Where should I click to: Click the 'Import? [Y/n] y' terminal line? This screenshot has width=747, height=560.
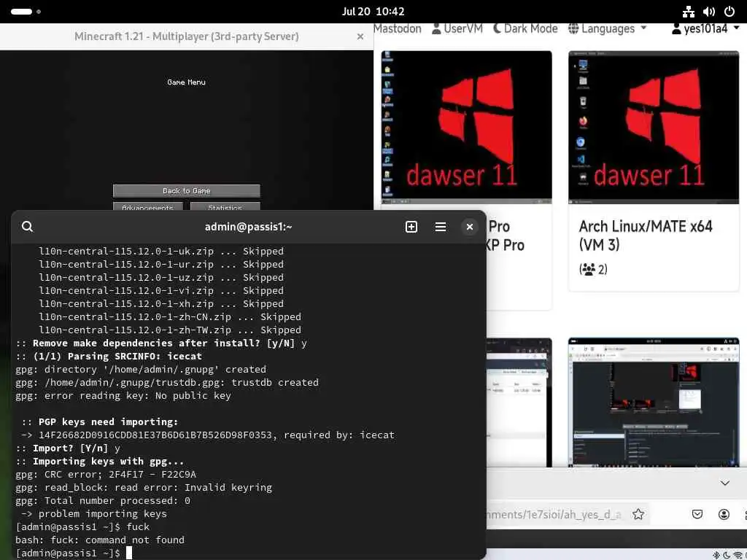tap(68, 448)
